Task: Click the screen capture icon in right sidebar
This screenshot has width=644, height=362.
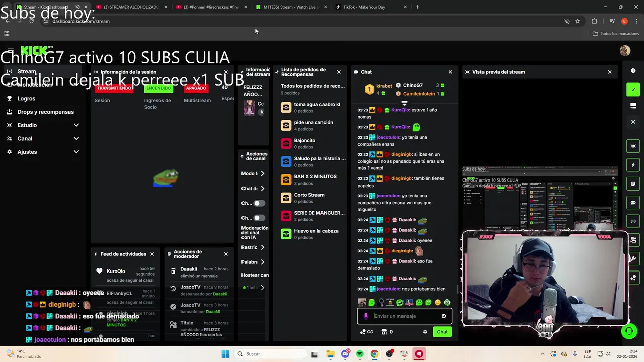Action: (633, 146)
